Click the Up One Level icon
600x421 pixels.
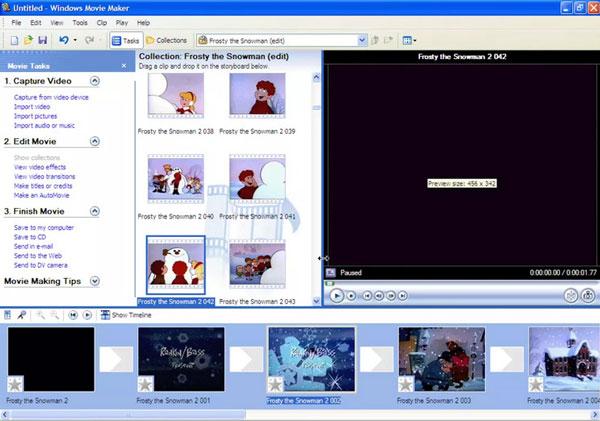coord(375,40)
